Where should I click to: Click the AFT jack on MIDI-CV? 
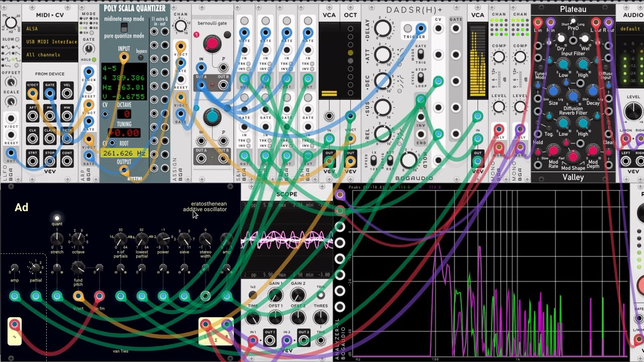click(33, 116)
